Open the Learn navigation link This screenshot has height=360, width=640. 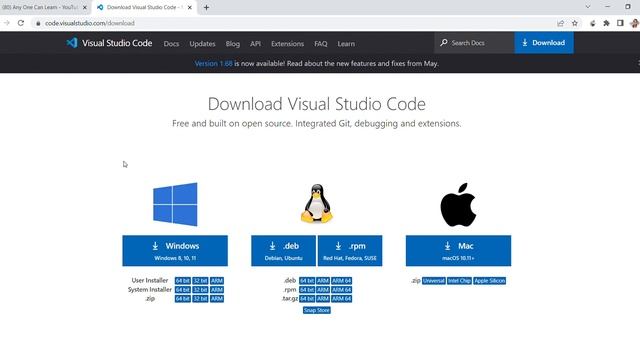pyautogui.click(x=346, y=44)
